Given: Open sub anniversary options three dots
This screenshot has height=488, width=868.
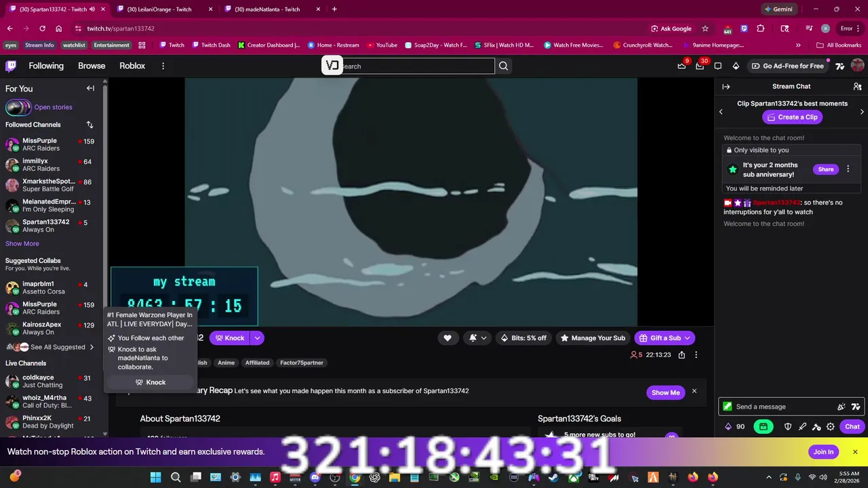Looking at the screenshot, I should [848, 169].
